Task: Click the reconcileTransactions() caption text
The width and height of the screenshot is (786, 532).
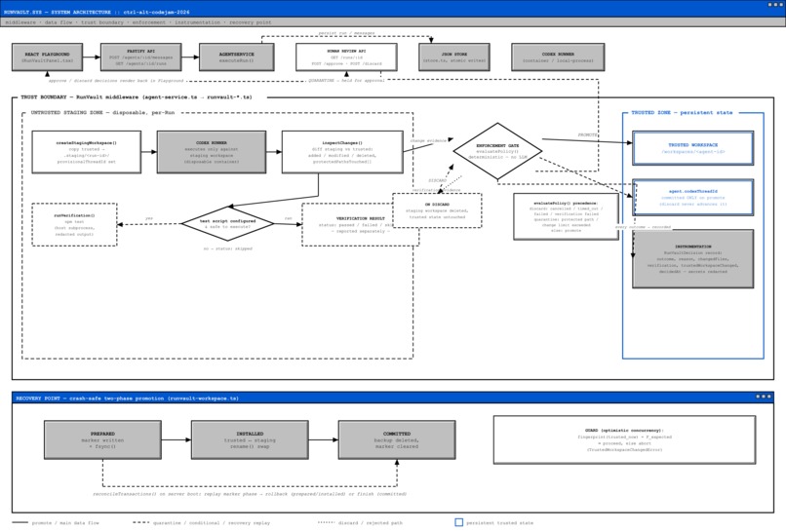Action: pos(250,494)
